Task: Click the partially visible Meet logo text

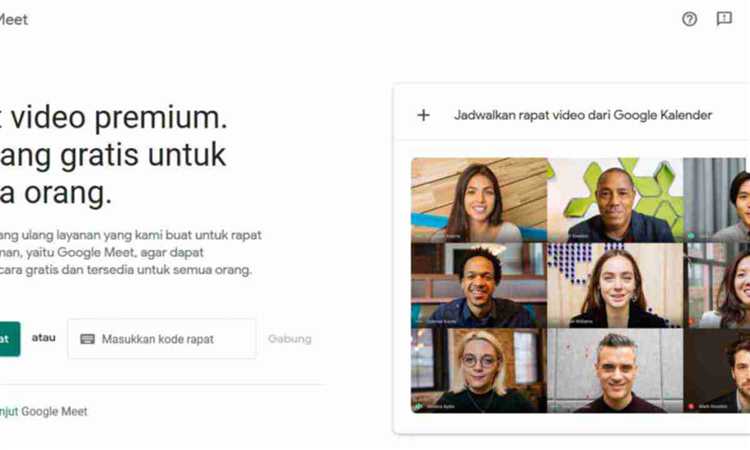Action: tap(13, 20)
